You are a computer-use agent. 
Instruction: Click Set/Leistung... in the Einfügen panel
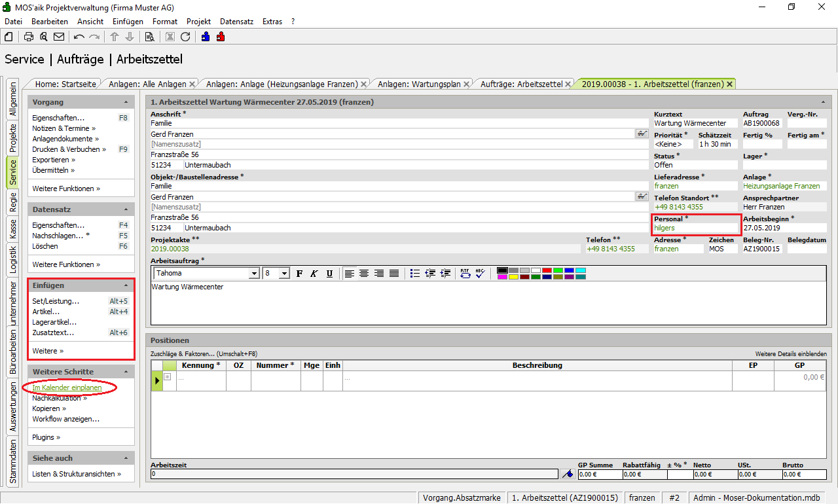click(x=56, y=301)
